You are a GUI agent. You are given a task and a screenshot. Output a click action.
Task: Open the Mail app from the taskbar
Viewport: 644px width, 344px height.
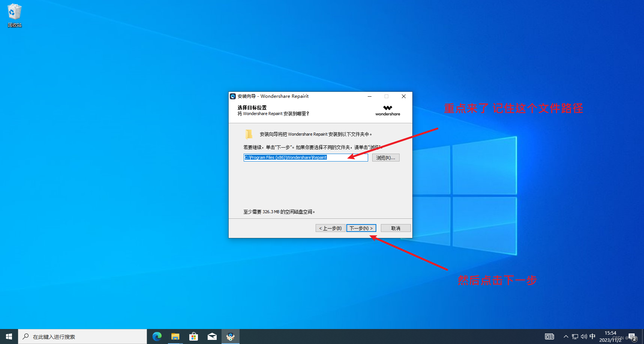tap(212, 337)
